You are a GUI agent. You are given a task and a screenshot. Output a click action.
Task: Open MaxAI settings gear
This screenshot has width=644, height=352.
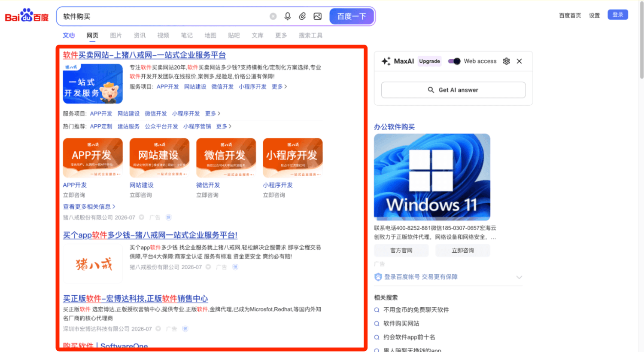[x=507, y=61]
